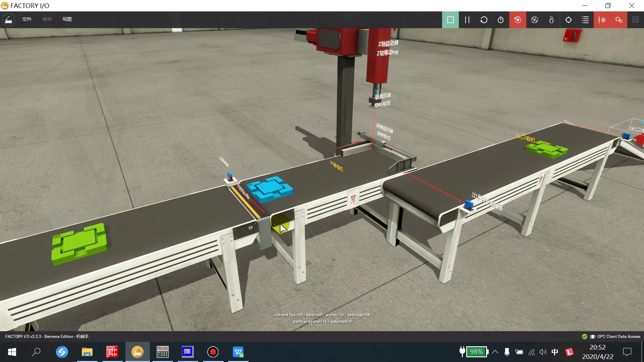
Task: Switch to first person camera
Action: click(x=551, y=20)
